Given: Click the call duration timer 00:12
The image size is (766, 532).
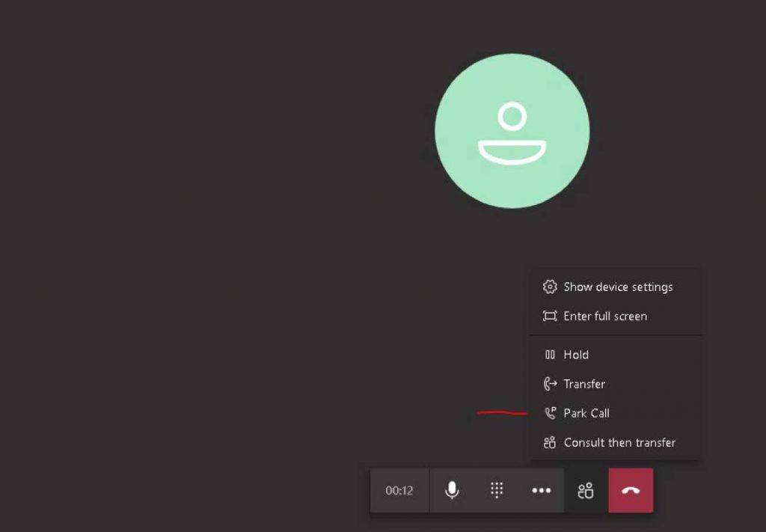Looking at the screenshot, I should [x=399, y=491].
